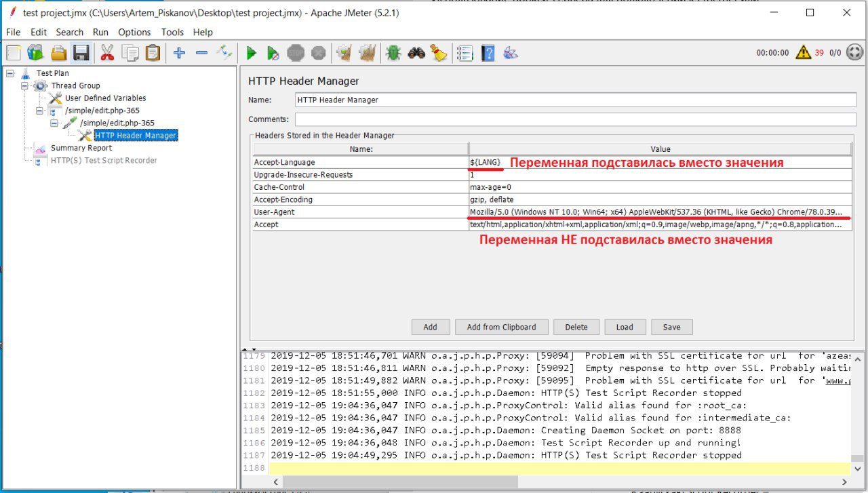
Task: Click the Paste clipboard icon
Action: [153, 52]
